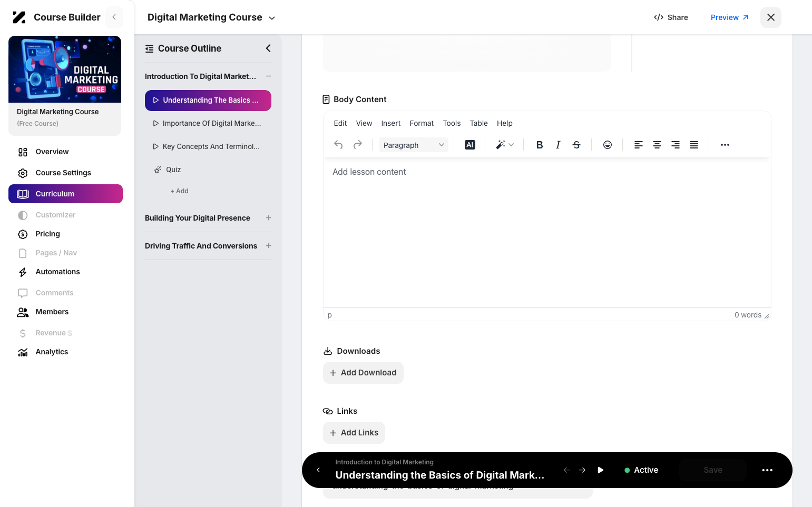
Task: Click the Share button
Action: [x=671, y=17]
